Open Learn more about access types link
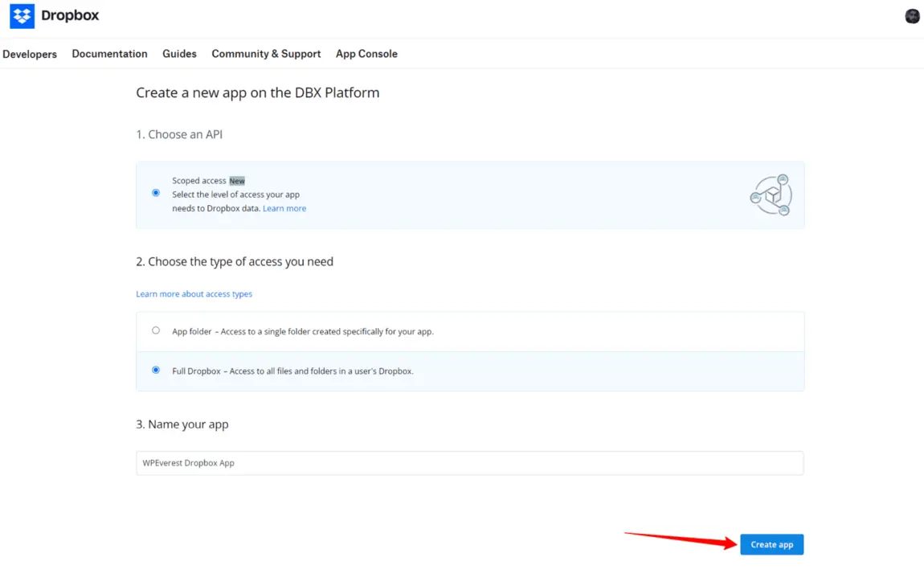The height and width of the screenshot is (570, 924). click(194, 293)
